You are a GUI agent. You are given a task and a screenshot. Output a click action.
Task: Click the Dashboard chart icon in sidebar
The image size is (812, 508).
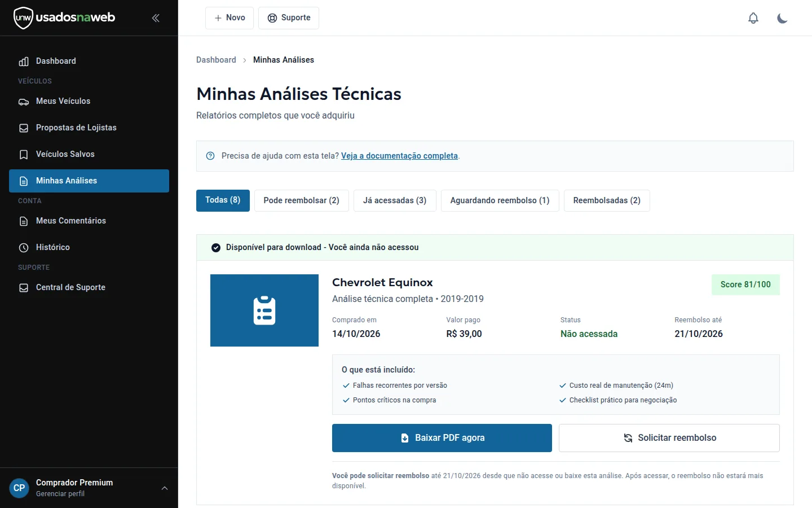[24, 62]
